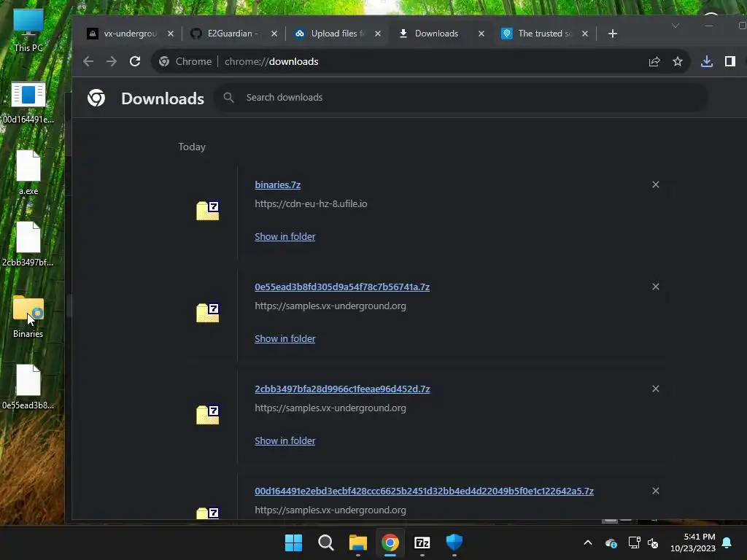Show 0e55ead3b8fd...7z in folder
The width and height of the screenshot is (747, 560).
[x=285, y=338]
